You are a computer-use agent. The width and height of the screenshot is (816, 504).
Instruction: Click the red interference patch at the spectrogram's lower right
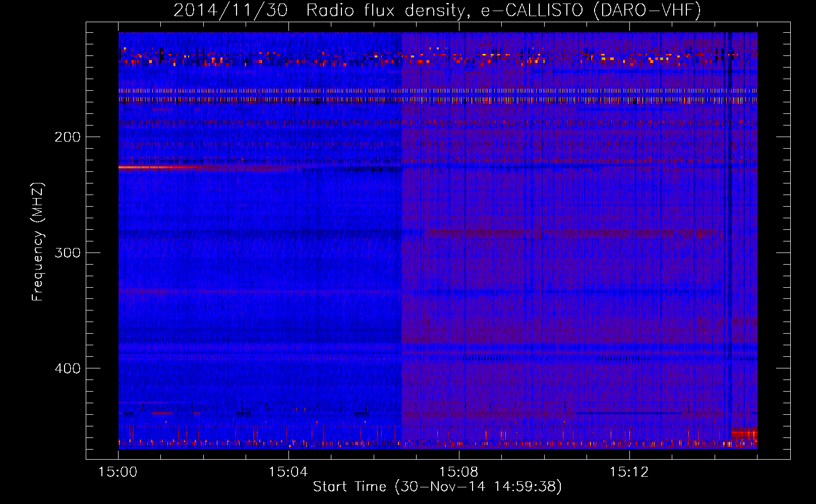click(x=744, y=433)
